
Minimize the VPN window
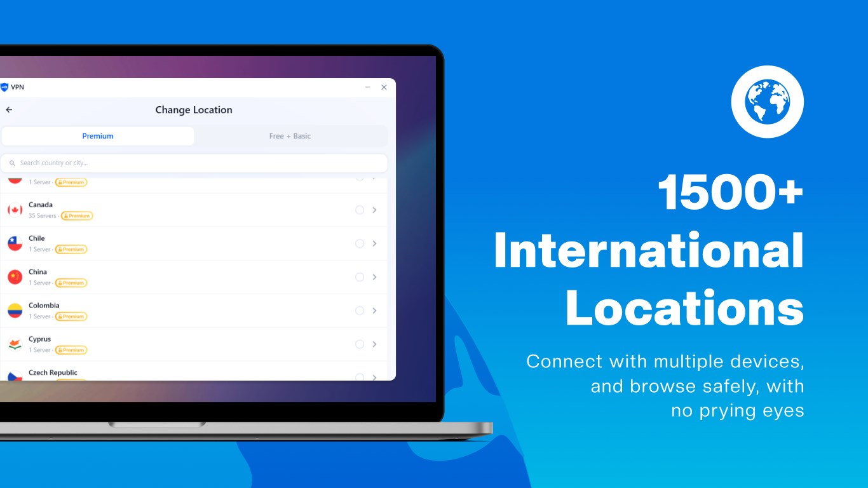368,88
